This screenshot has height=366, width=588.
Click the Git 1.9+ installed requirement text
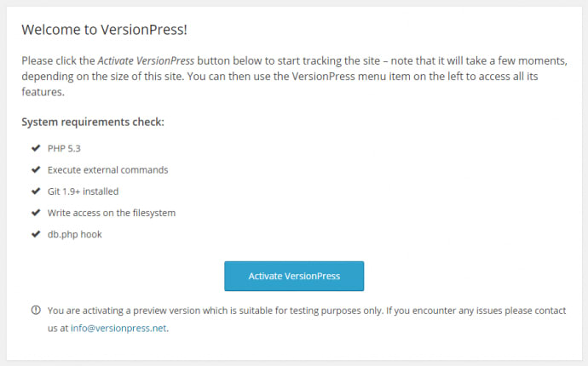coord(83,191)
